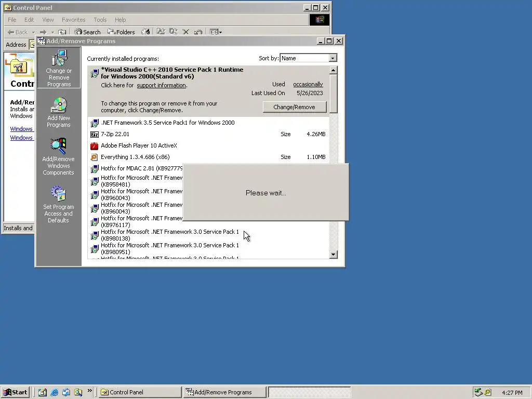Image resolution: width=532 pixels, height=399 pixels.
Task: Click Show Desktop quick launch icon
Action: [x=43, y=392]
